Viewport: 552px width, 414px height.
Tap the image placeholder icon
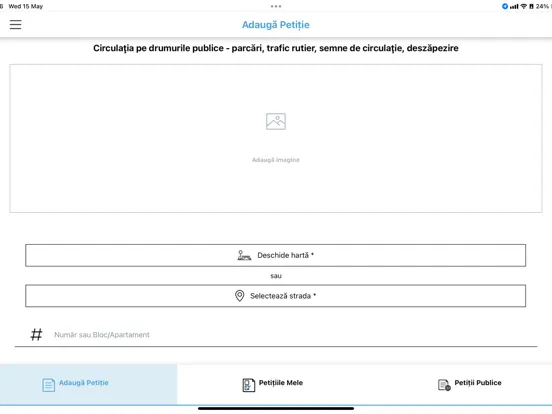[x=276, y=121]
